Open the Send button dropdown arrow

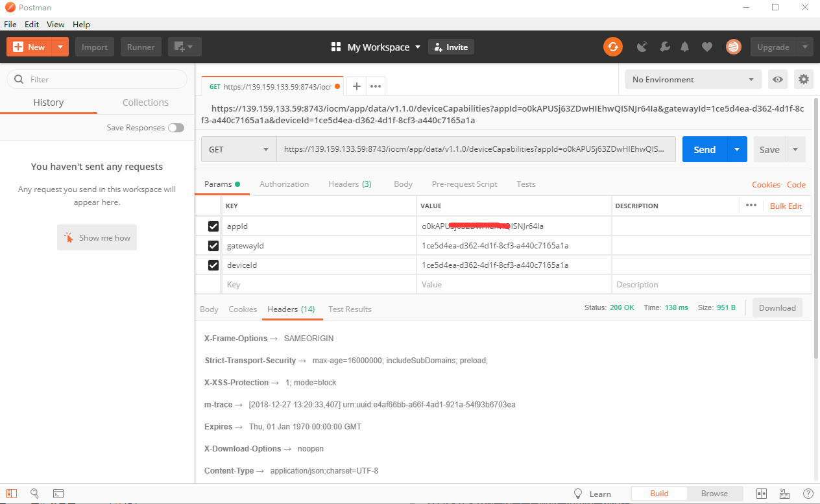point(737,149)
